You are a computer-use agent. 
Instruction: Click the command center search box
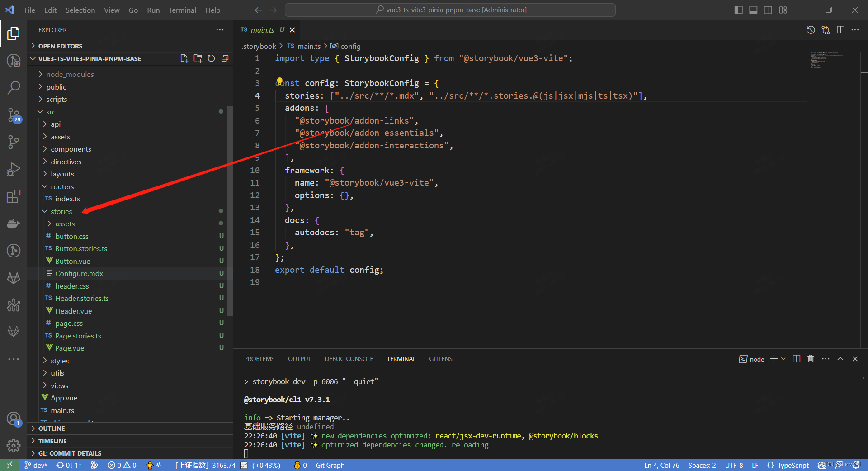pos(450,10)
